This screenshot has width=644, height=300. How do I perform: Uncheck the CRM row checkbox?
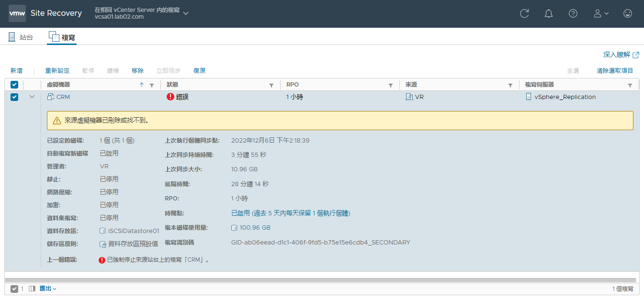14,97
